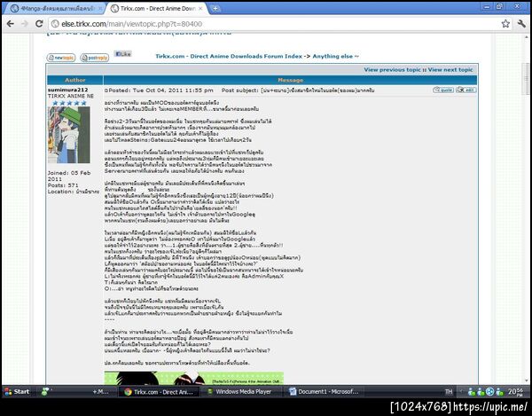Image resolution: width=532 pixels, height=416 pixels.
Task: Go back with the browser back arrow
Action: click(x=10, y=24)
